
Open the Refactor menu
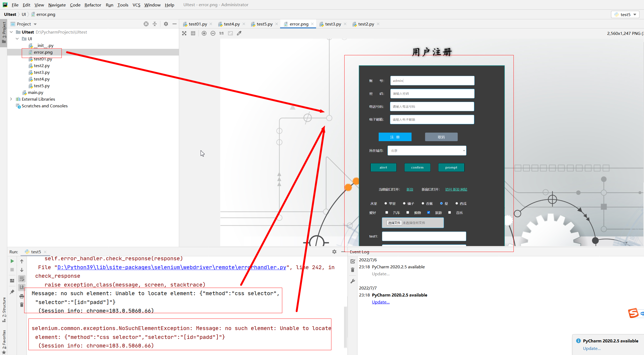93,5
